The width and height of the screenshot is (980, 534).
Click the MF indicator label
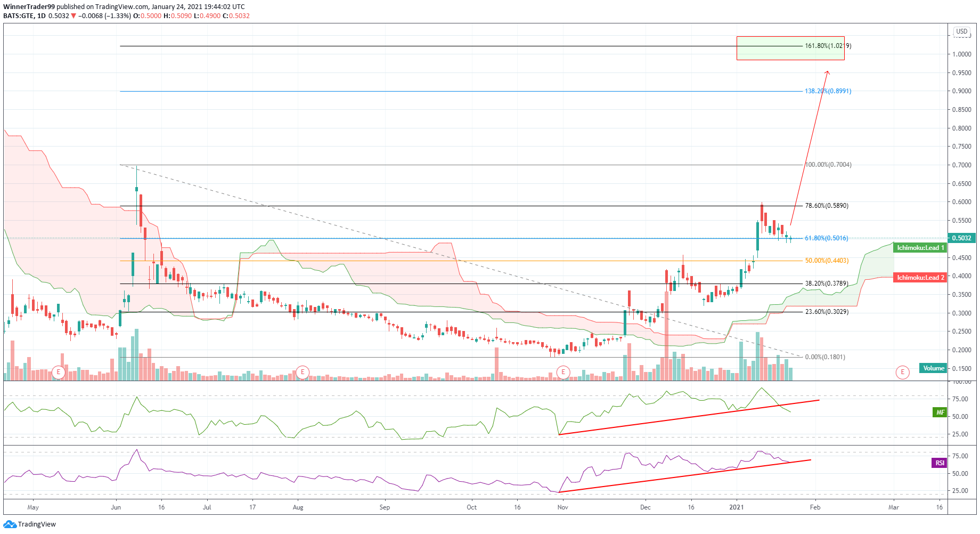(940, 412)
